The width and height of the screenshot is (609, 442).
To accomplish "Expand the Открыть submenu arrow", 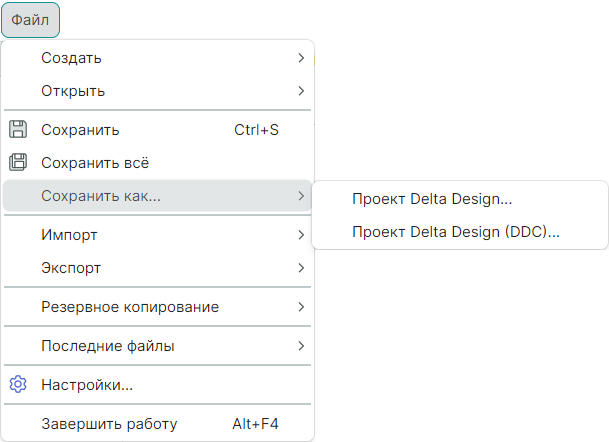I will [301, 91].
